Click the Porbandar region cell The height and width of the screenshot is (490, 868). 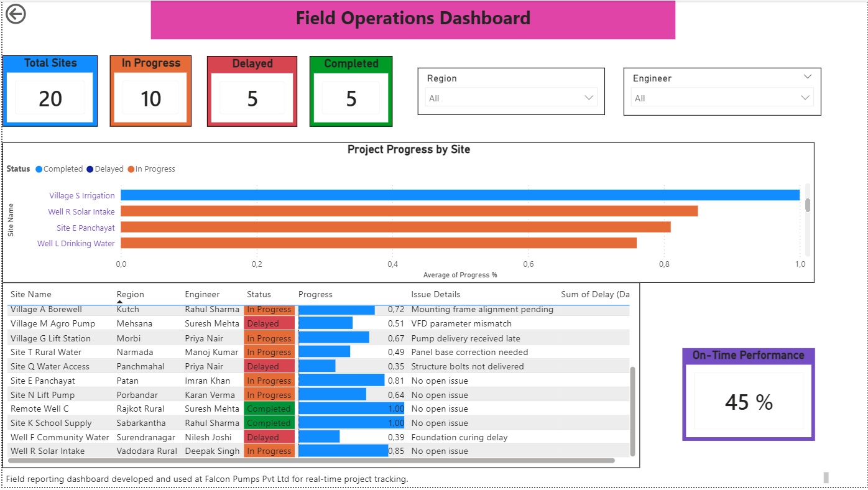(137, 395)
